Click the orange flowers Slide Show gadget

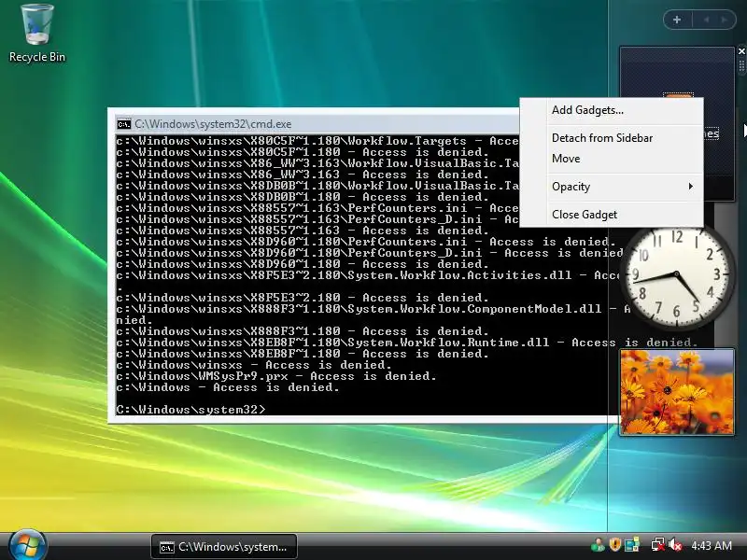point(676,392)
